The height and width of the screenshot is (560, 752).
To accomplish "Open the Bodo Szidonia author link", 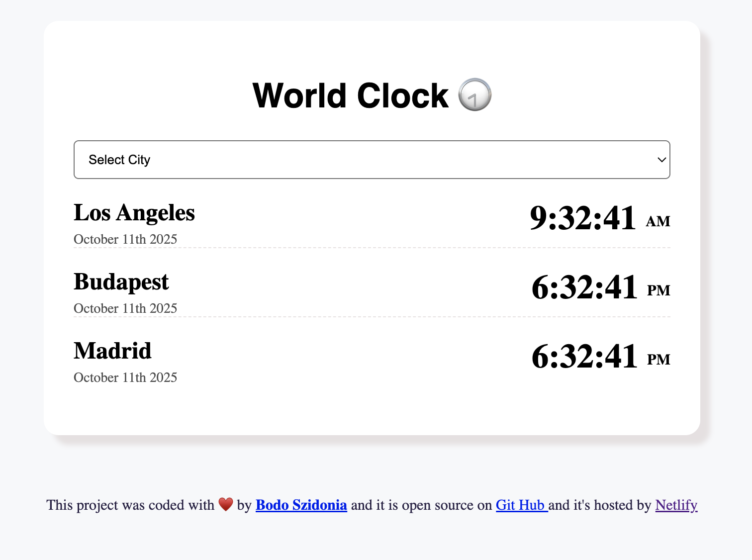I will click(301, 505).
